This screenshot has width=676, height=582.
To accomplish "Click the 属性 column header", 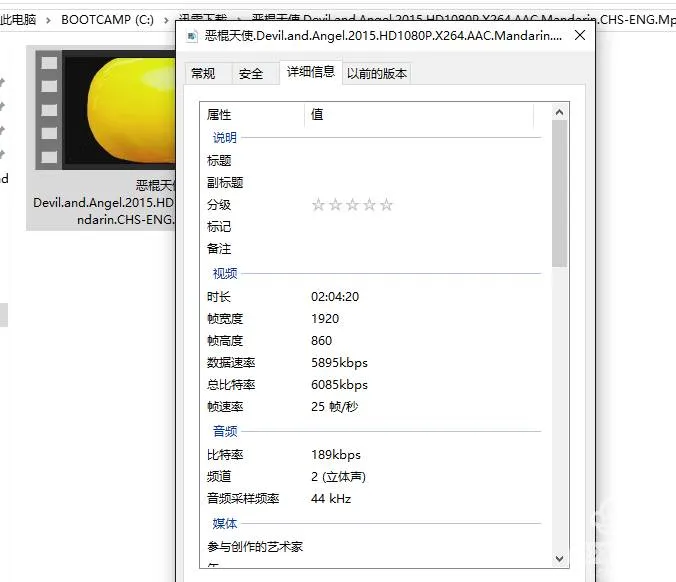I will (253, 115).
